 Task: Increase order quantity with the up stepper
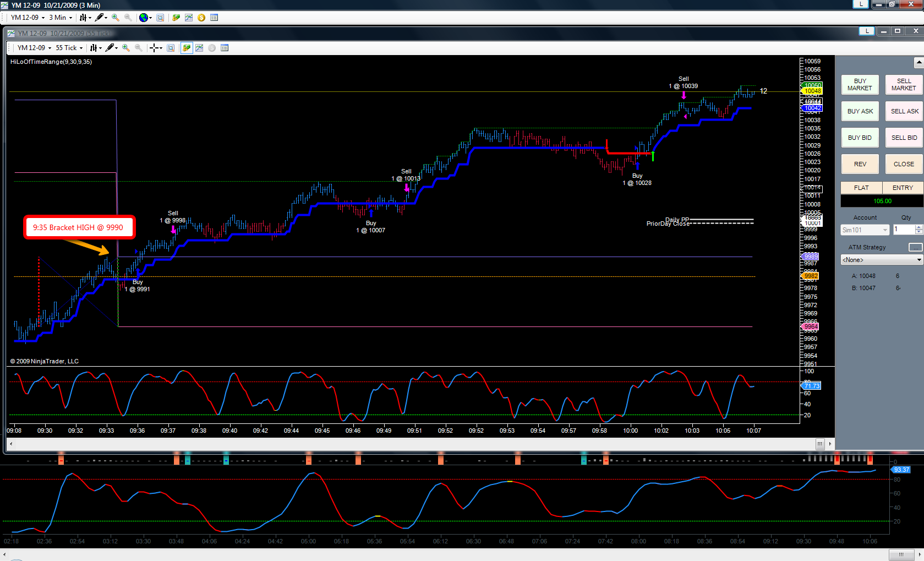click(x=918, y=227)
